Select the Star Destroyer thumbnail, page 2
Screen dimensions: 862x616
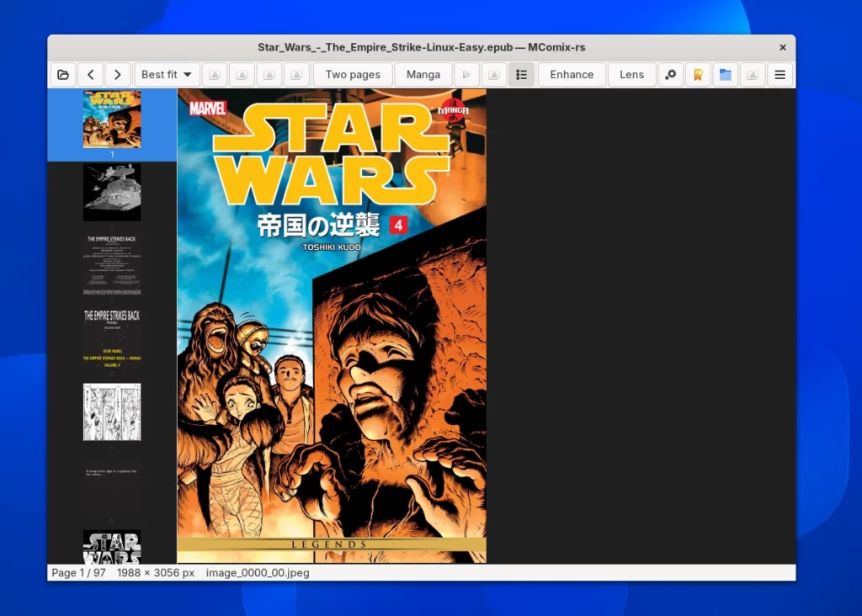112,193
